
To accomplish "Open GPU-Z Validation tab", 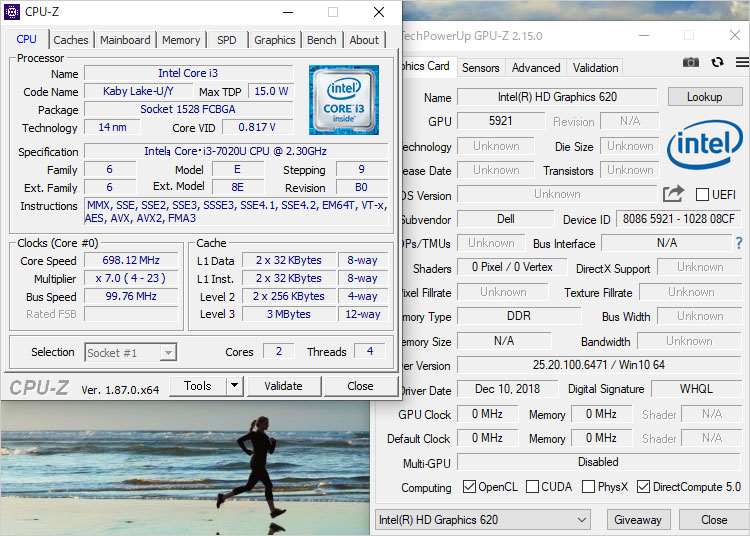I will coord(596,68).
